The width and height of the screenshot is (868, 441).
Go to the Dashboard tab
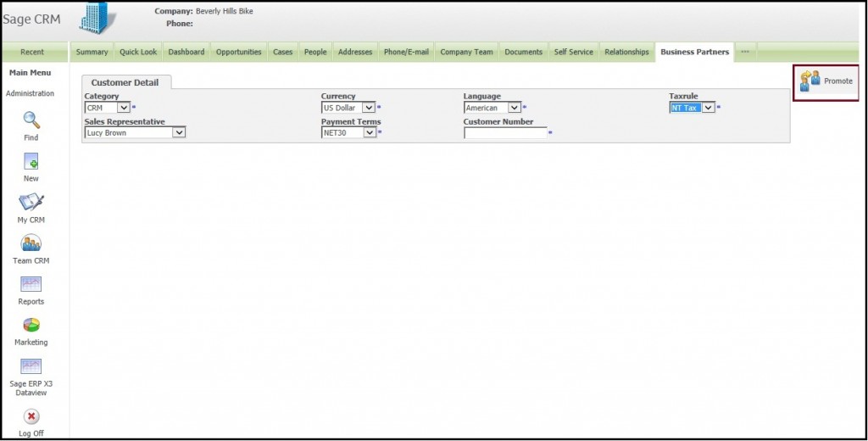click(186, 52)
